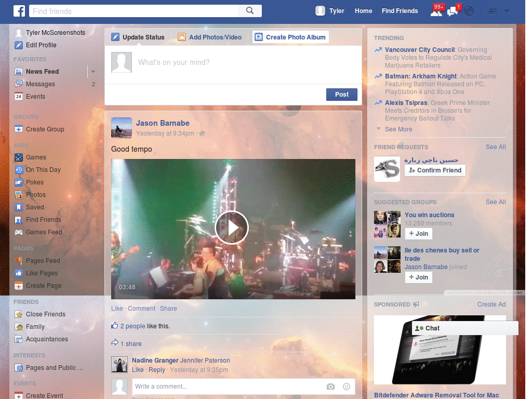Open the friend requests icon with 99+ badge
The image size is (532, 399).
coord(436,10)
